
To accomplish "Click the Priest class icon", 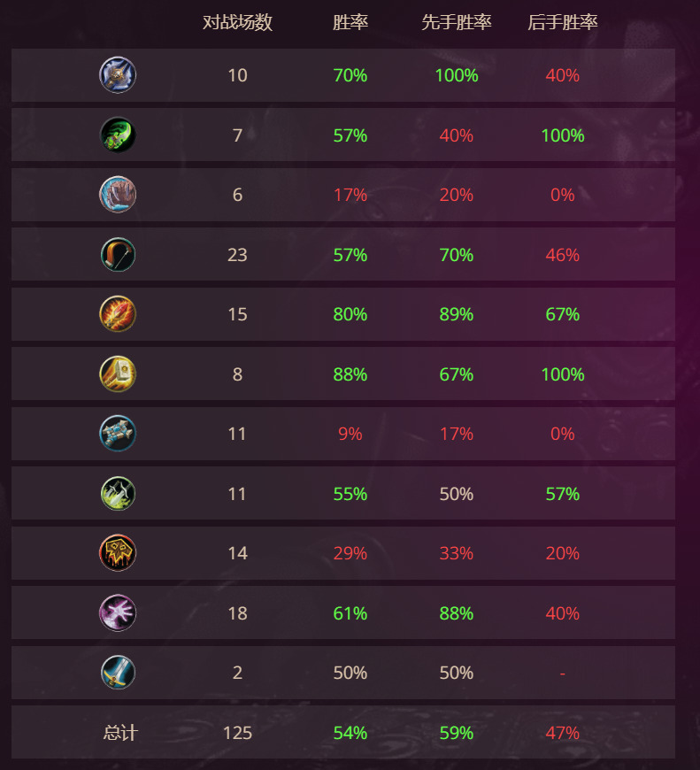I will pyautogui.click(x=118, y=434).
